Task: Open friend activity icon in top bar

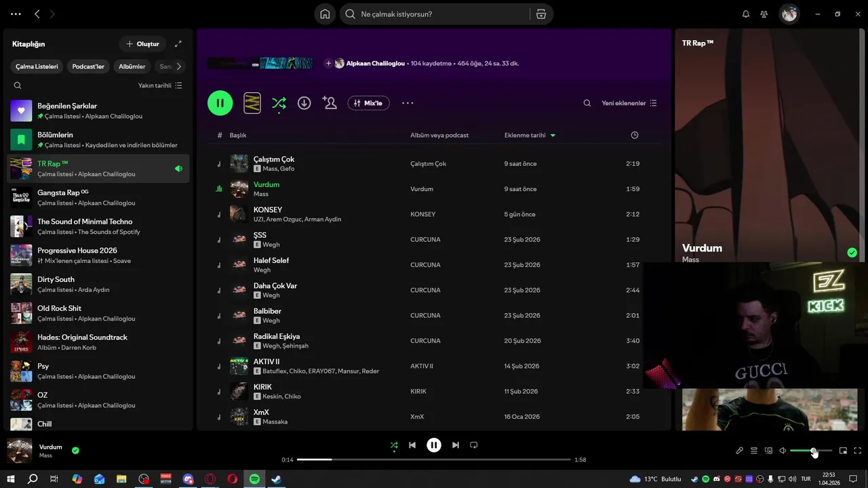Action: (x=764, y=14)
